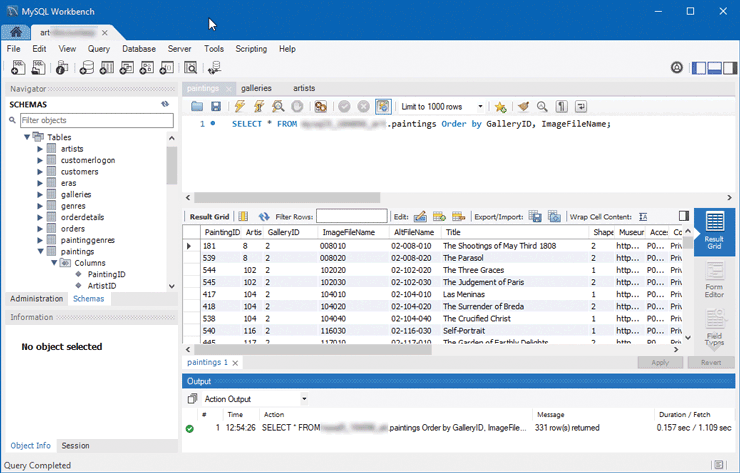The image size is (740, 473).
Task: Click the Filter Rows input field
Action: (351, 216)
